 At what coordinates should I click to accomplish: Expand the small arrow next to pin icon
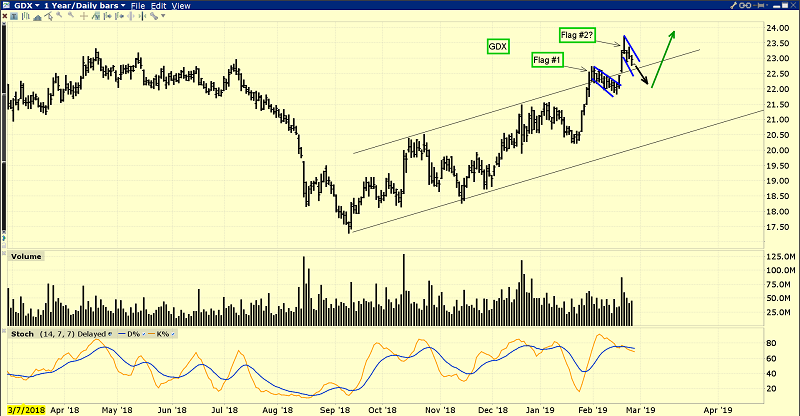(767, 5)
